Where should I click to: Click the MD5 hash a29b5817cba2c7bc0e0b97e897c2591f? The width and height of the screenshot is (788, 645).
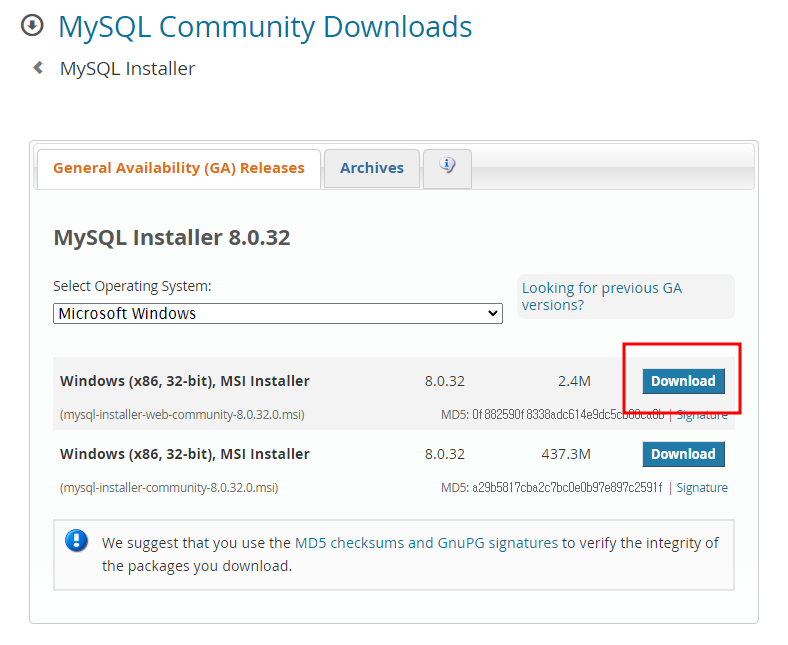567,488
